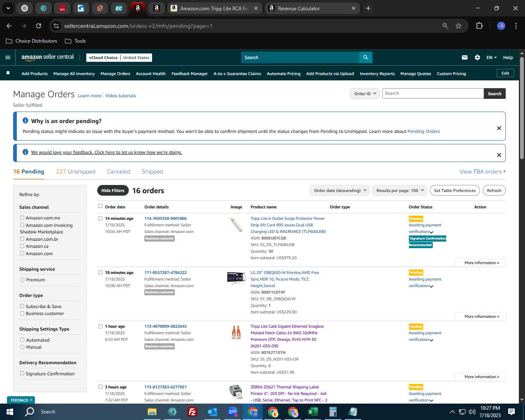
Task: Open order link 111-0557287-4784222
Action: 165,272
